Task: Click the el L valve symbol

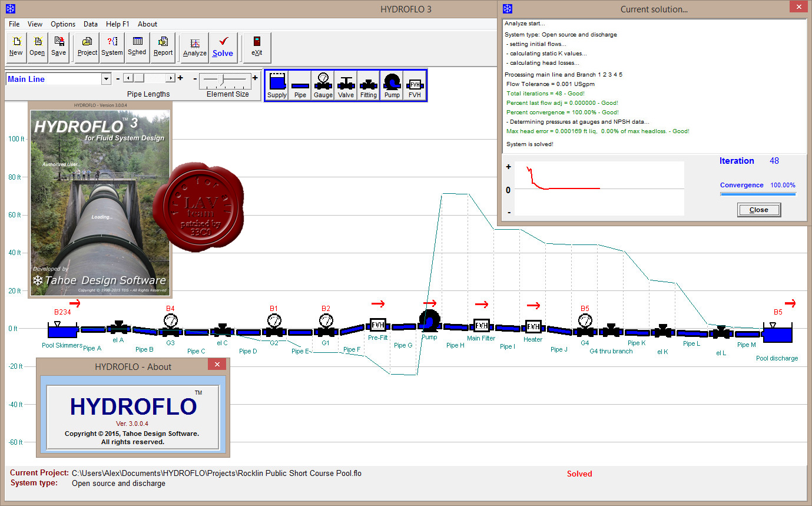Action: pos(722,333)
